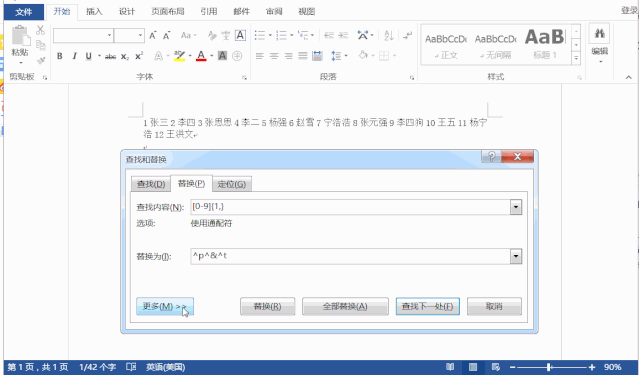
Task: Click the 全部替换(A) button
Action: point(345,306)
